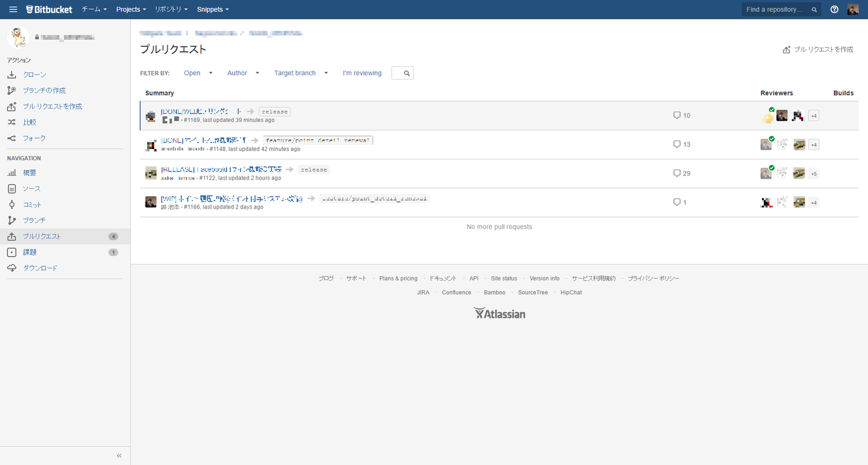Open ブログ link in the footer

coord(326,279)
